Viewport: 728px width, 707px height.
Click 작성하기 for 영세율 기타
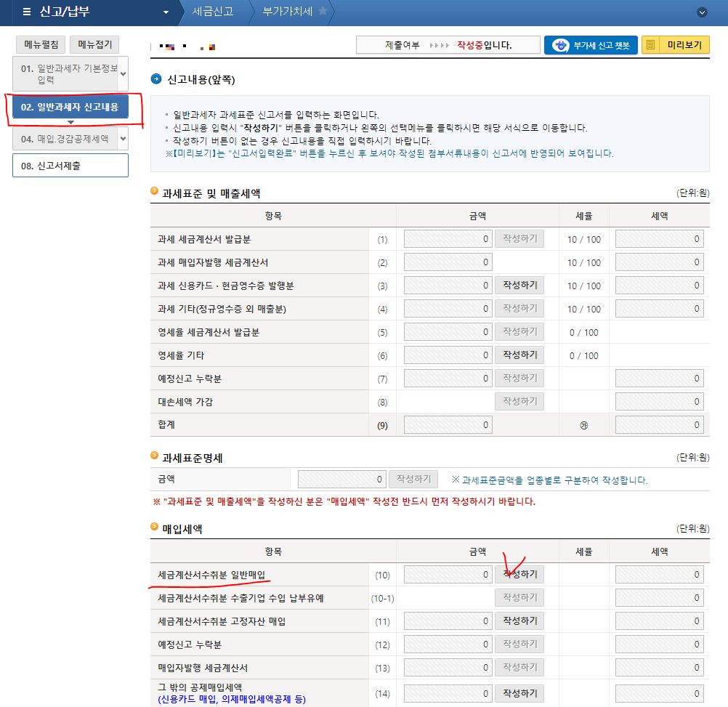519,355
